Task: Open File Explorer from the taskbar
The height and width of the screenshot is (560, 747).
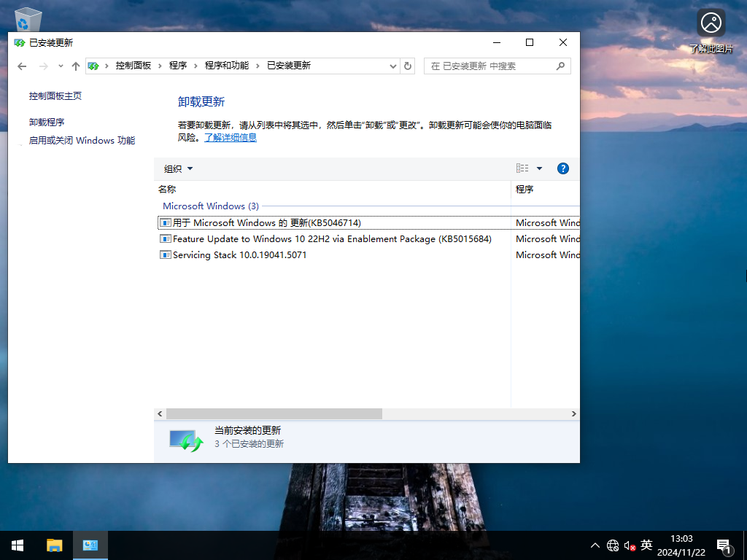Action: tap(54, 545)
